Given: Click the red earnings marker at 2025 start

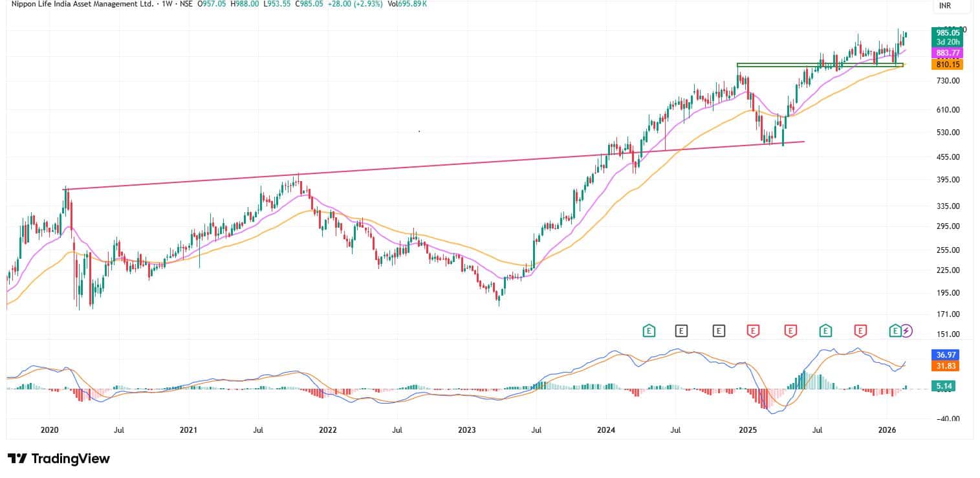Looking at the screenshot, I should coord(753,331).
